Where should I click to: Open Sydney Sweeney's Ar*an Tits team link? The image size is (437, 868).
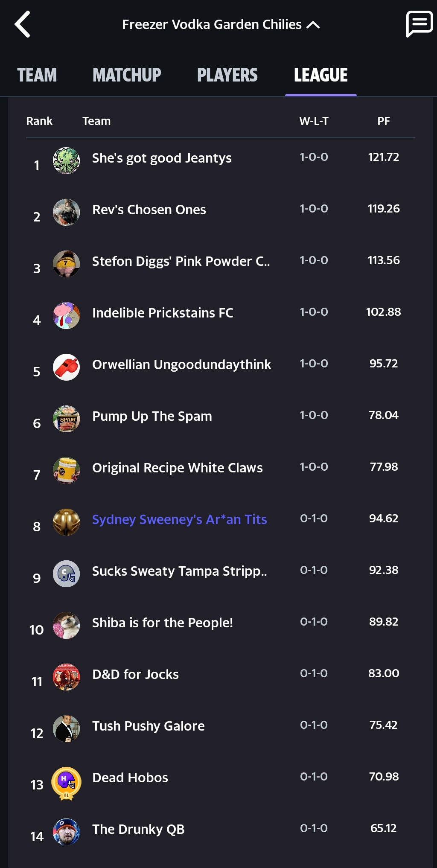(179, 519)
